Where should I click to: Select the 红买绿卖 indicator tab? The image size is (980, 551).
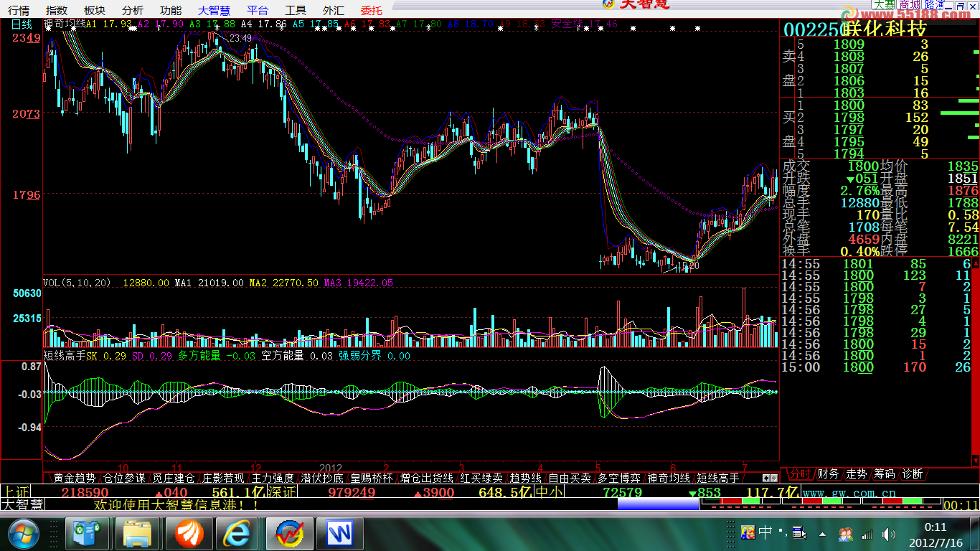(482, 478)
